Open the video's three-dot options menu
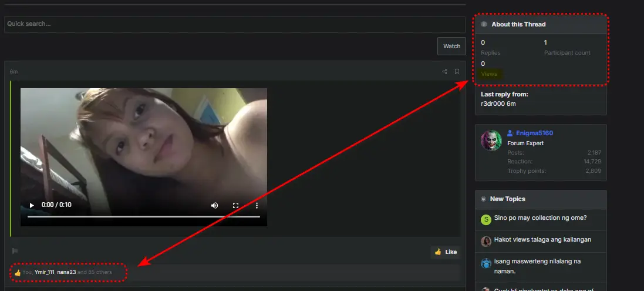This screenshot has height=291, width=644. click(x=257, y=205)
